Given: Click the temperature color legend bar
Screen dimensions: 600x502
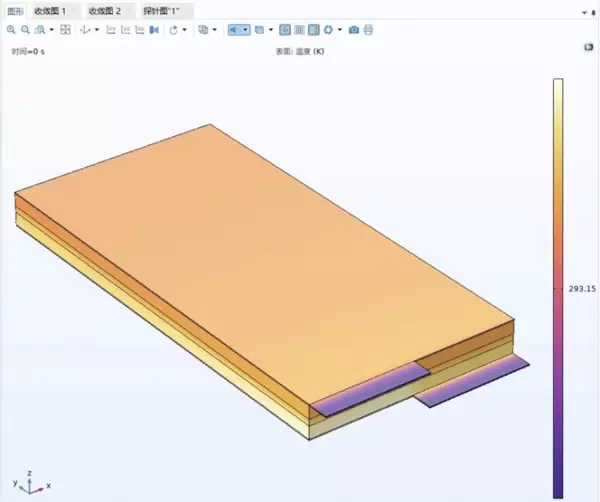Looking at the screenshot, I should point(557,280).
